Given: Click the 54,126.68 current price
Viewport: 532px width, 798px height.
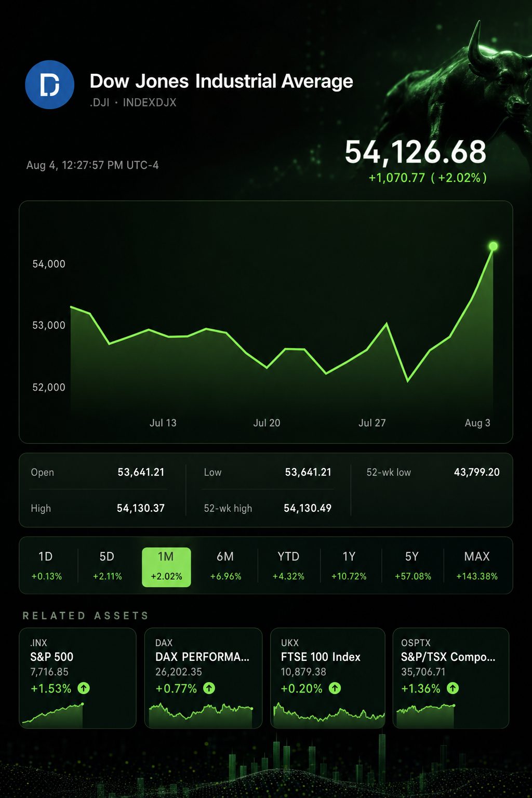Looking at the screenshot, I should pos(416,152).
